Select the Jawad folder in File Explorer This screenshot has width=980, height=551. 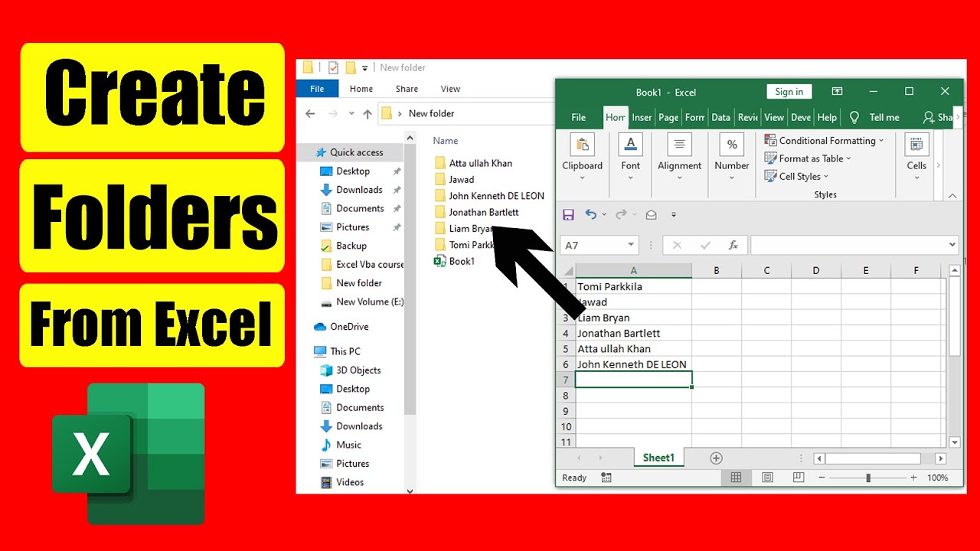click(454, 180)
